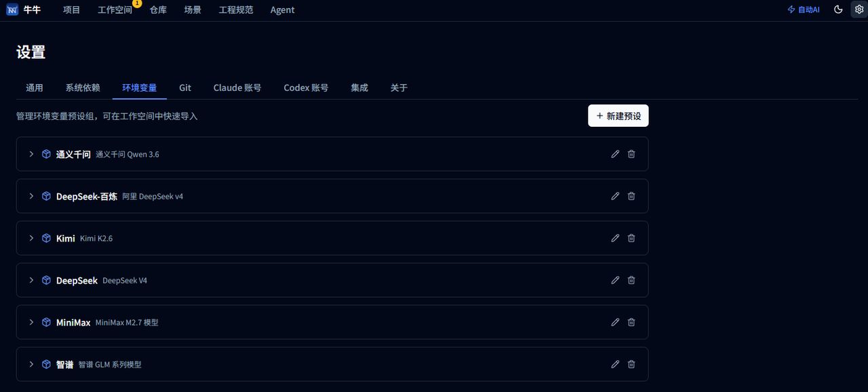Click the 自动AI lightning button
868x392 pixels.
click(804, 9)
